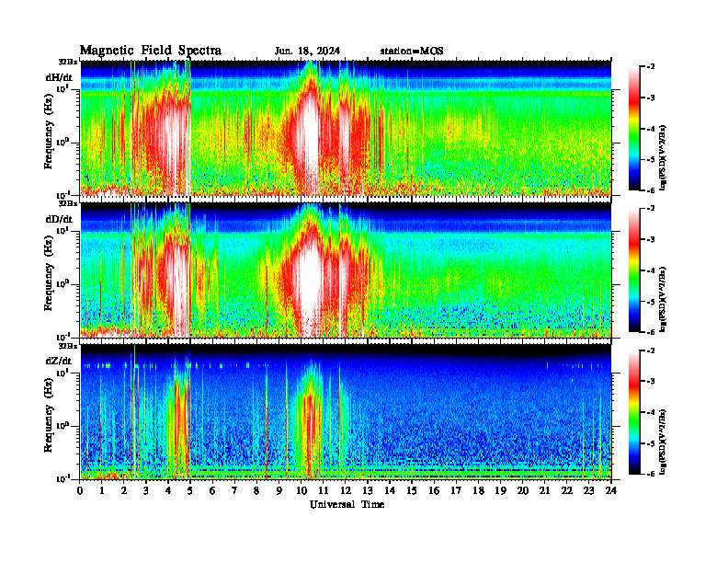Click inside the dZ/dt spectrogram plot

(346, 411)
